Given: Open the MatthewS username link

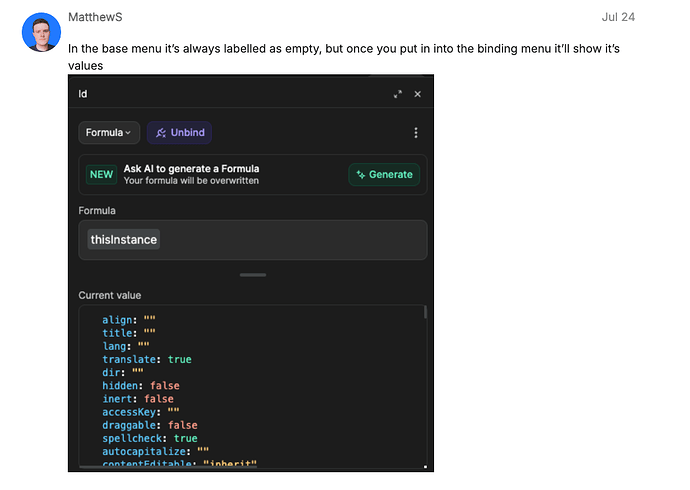Looking at the screenshot, I should point(95,17).
